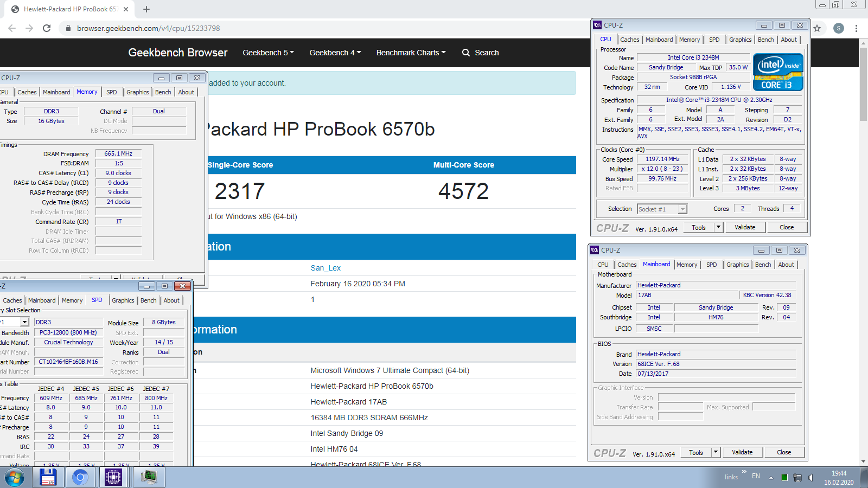Click the address bar URL
The width and height of the screenshot is (868, 488).
pyautogui.click(x=149, y=28)
